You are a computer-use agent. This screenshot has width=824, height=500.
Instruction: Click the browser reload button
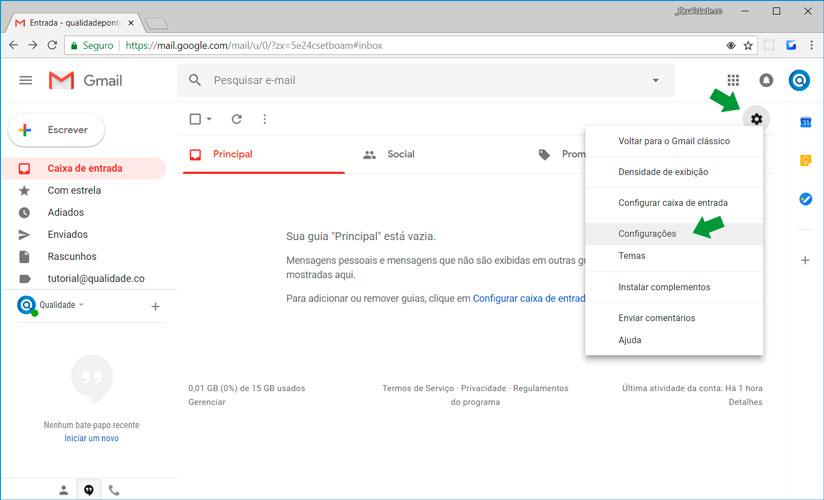tap(52, 45)
